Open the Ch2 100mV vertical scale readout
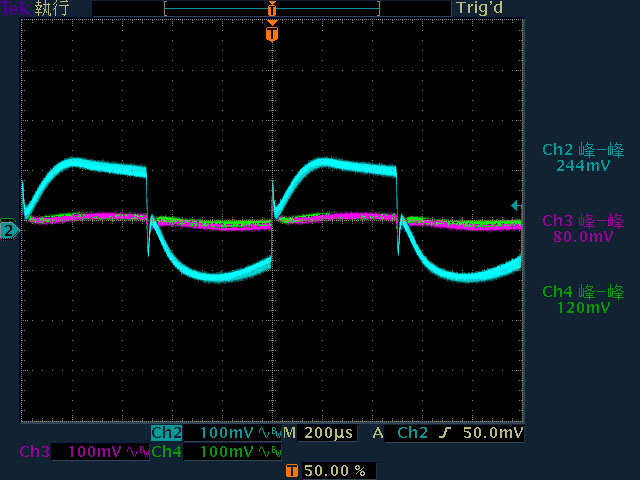Viewport: 640px width, 480px height. (227, 433)
